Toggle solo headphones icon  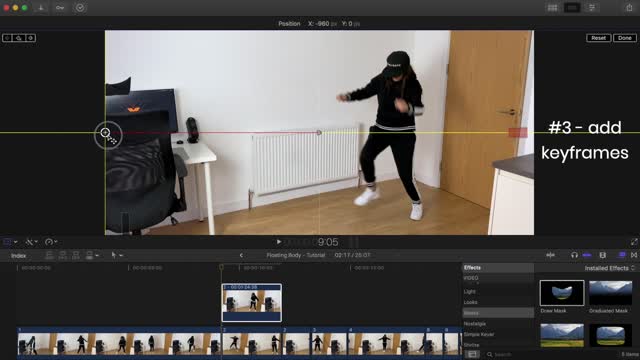574,255
